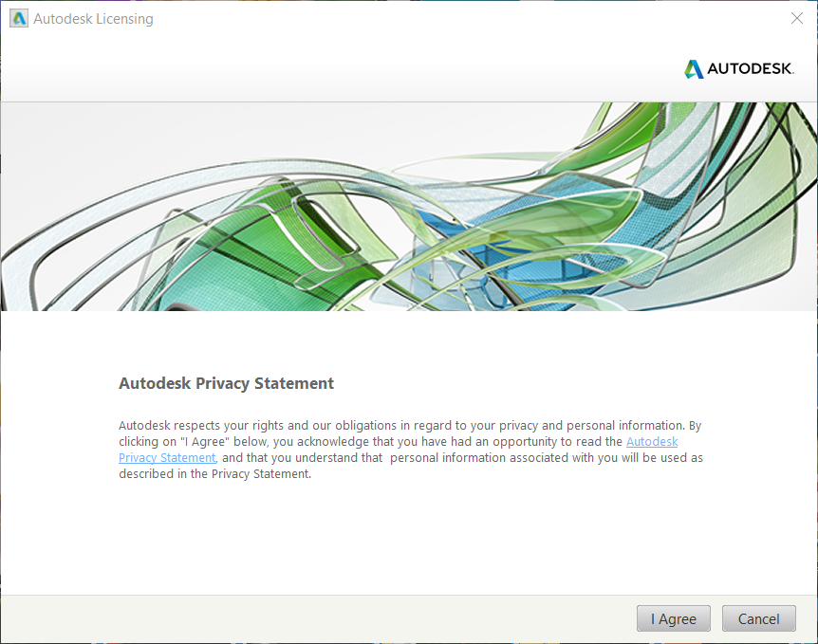
Task: Click the quoted "I Agree" text in paragraph
Action: (x=205, y=442)
